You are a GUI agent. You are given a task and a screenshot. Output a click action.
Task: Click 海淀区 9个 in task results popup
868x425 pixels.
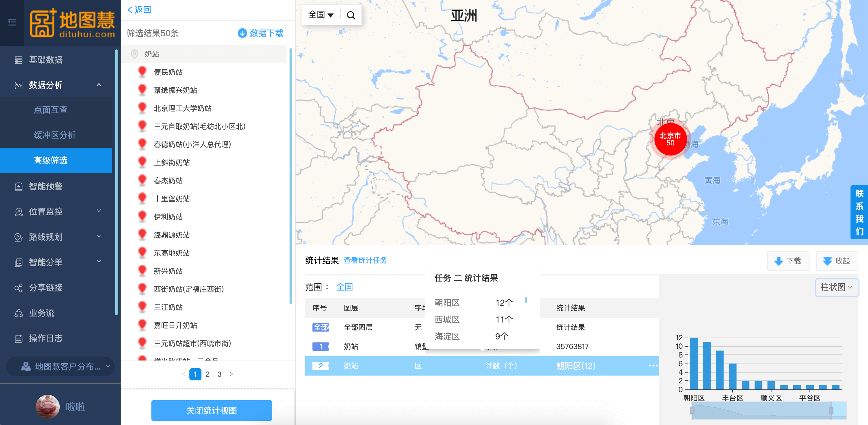coord(471,336)
